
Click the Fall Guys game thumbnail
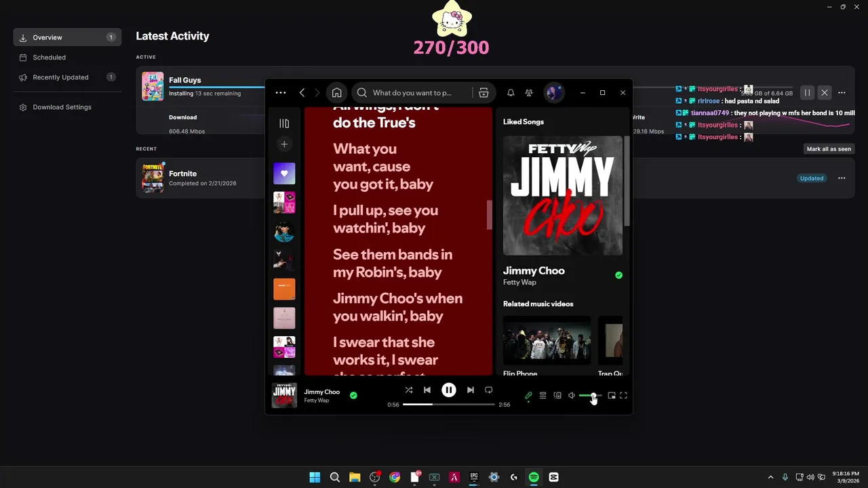(153, 86)
